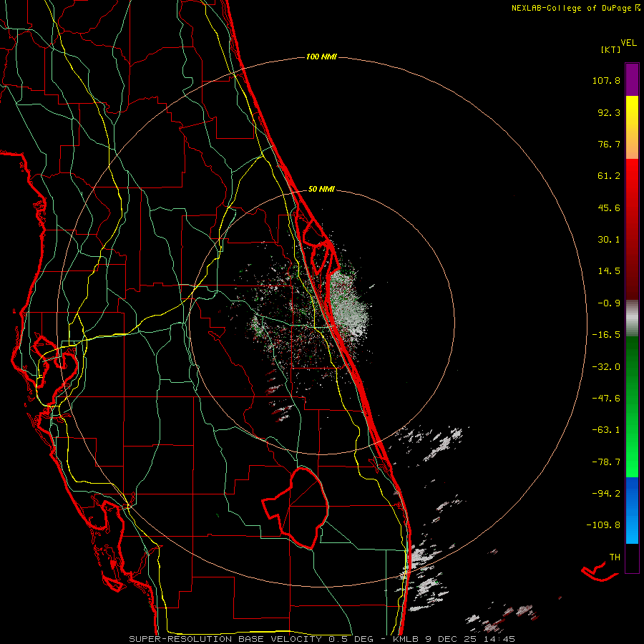Click the 30.1 velocity scale value
The image size is (644, 644).
click(x=609, y=240)
